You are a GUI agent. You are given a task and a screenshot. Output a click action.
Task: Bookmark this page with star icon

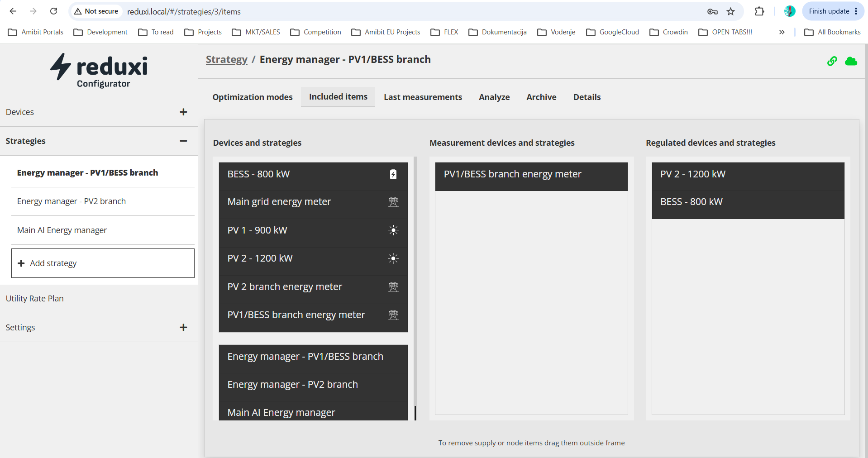click(730, 11)
